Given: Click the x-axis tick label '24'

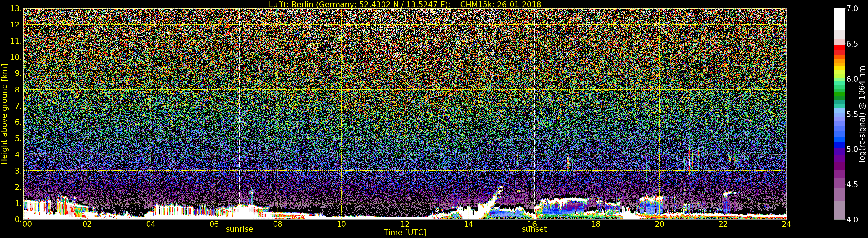Looking at the screenshot, I should pos(786,224).
